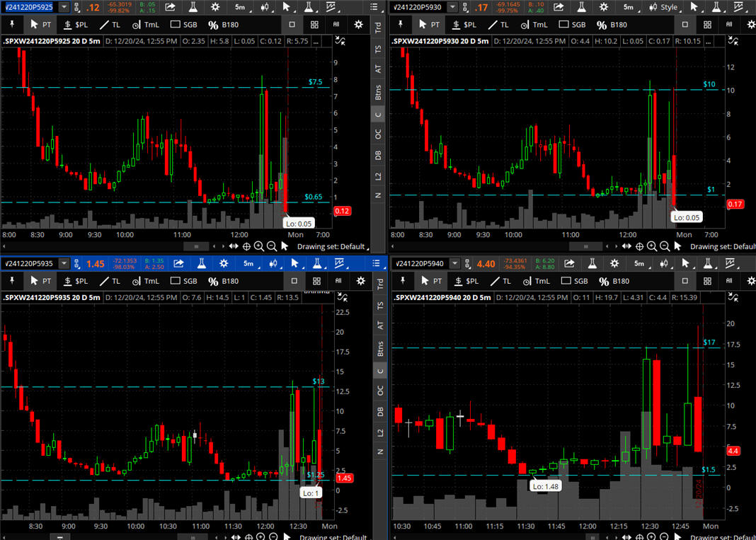Screen dimensions: 756x540
Task: Click the All button in 5940 chart toolbar
Action: tap(728, 281)
